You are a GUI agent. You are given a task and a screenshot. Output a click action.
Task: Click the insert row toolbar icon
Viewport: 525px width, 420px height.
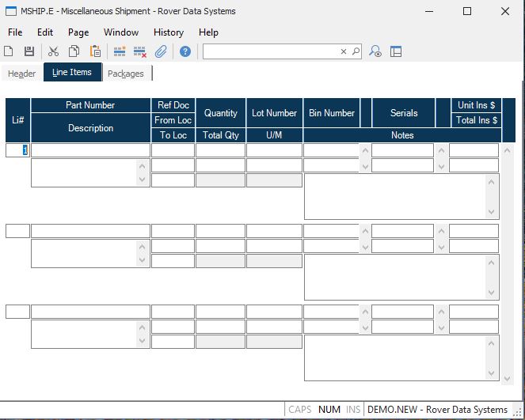[120, 51]
